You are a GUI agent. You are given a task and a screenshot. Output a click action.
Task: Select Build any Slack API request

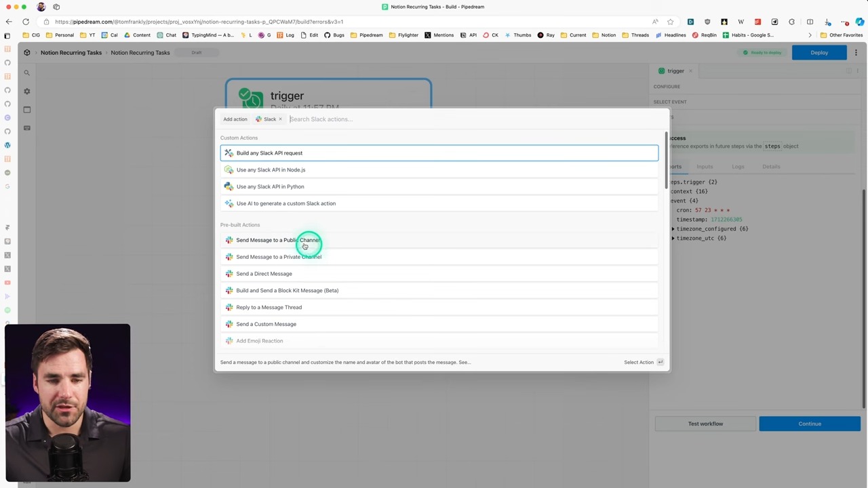click(269, 153)
